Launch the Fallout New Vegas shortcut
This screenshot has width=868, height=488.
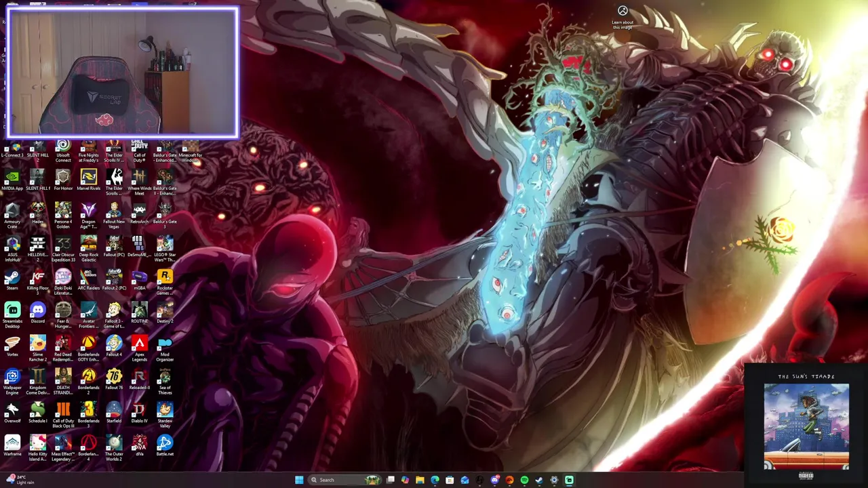coord(114,217)
